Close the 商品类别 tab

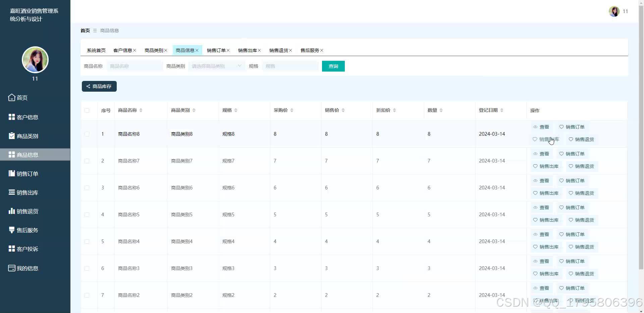(166, 50)
